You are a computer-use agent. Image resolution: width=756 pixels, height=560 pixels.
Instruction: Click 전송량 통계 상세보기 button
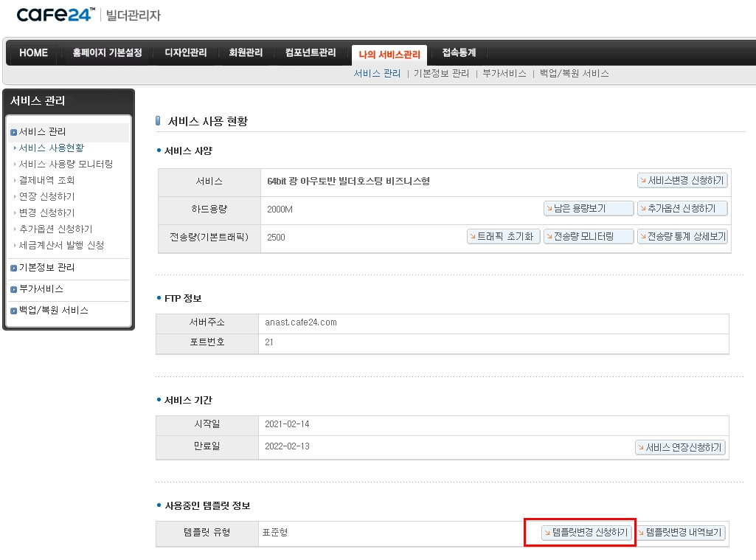(x=682, y=237)
